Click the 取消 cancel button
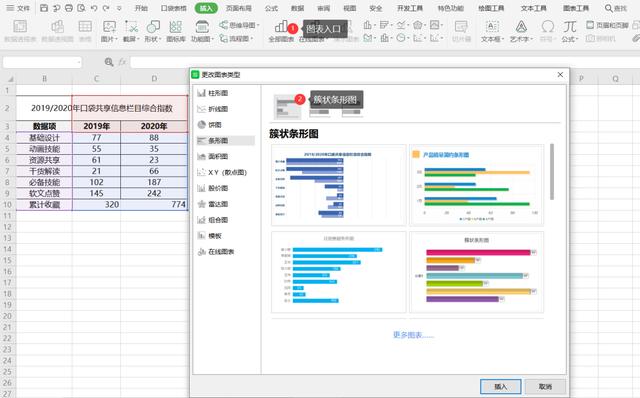 [x=545, y=386]
